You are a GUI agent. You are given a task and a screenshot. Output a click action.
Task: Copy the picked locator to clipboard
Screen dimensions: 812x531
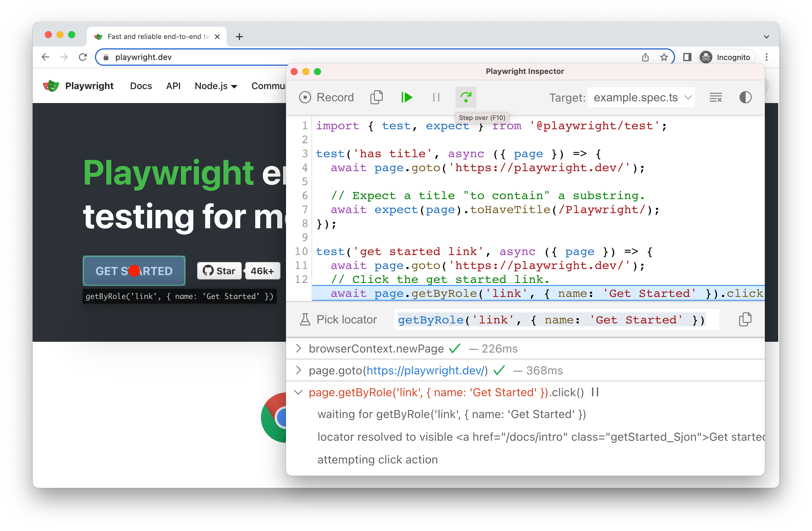(x=745, y=320)
